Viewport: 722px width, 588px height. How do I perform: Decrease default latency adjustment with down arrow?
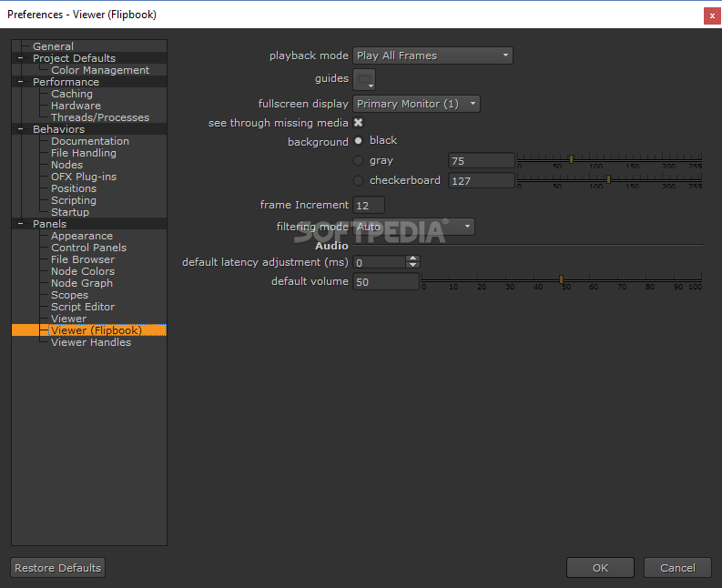point(413,265)
